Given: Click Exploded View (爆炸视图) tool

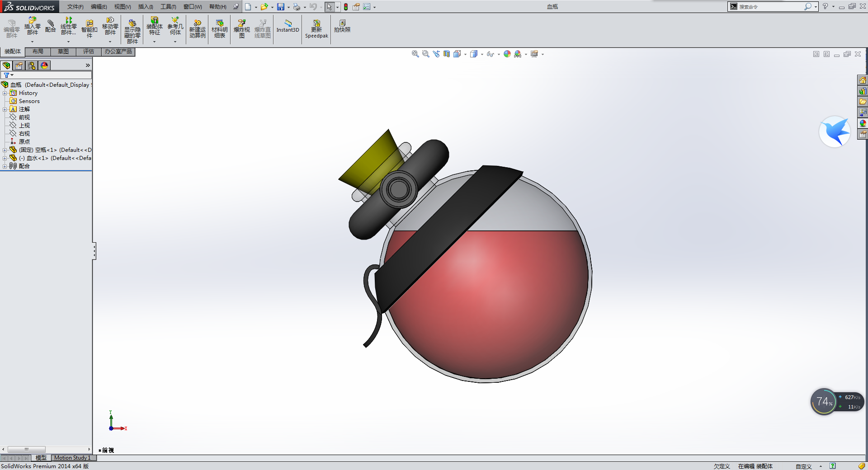Looking at the screenshot, I should [242, 29].
